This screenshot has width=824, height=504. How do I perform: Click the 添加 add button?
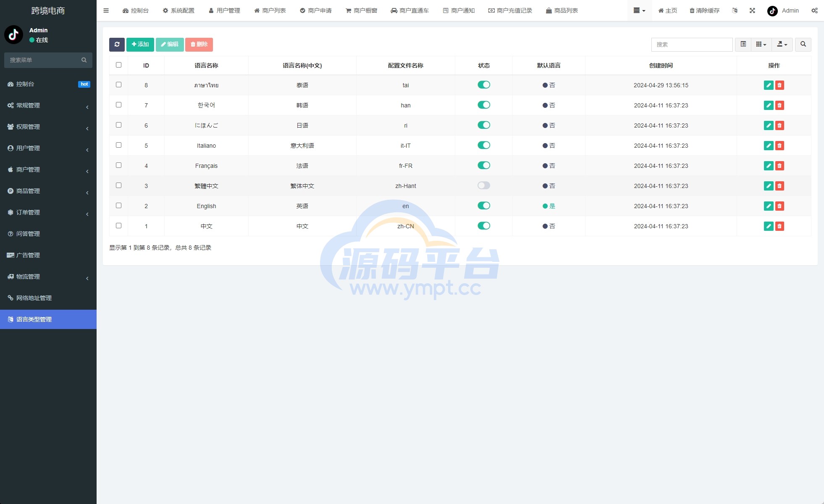coord(140,44)
